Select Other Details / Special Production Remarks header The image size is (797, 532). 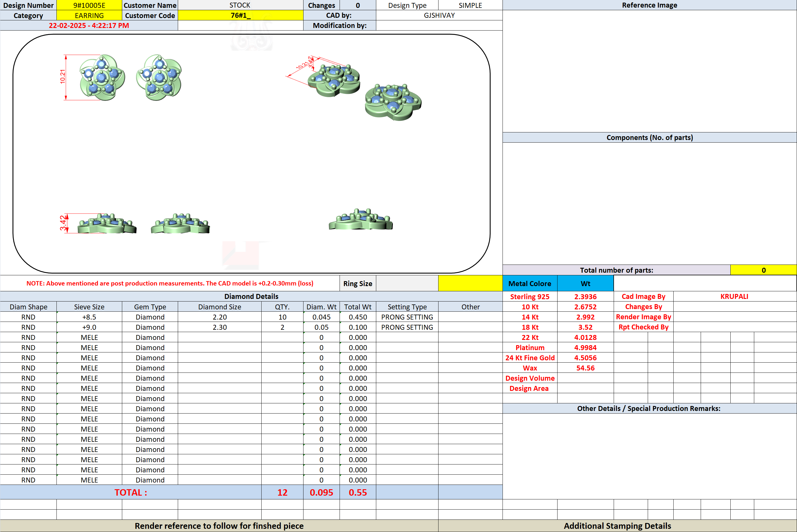649,408
